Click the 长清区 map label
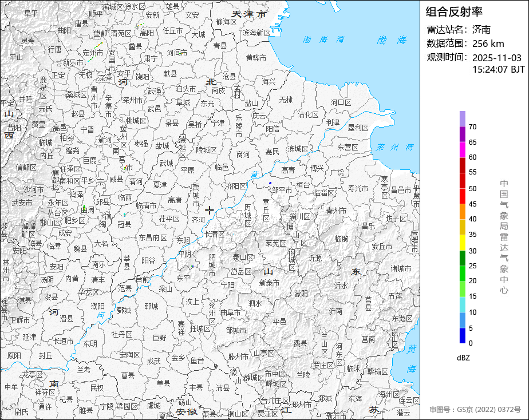The height and width of the screenshot is (420, 529). (214, 234)
